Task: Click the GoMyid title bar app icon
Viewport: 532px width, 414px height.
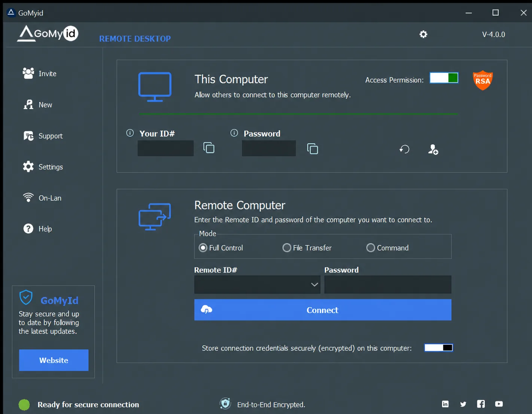Action: (11, 12)
